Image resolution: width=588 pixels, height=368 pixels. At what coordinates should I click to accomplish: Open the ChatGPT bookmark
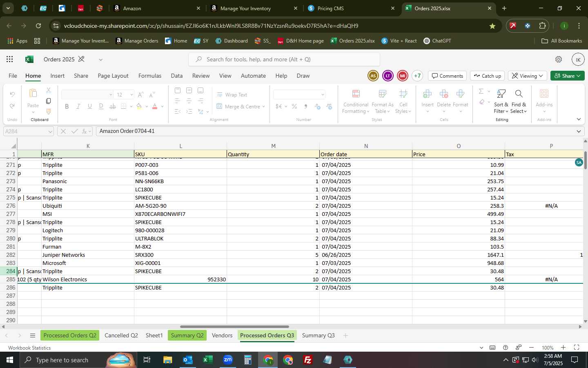437,41
